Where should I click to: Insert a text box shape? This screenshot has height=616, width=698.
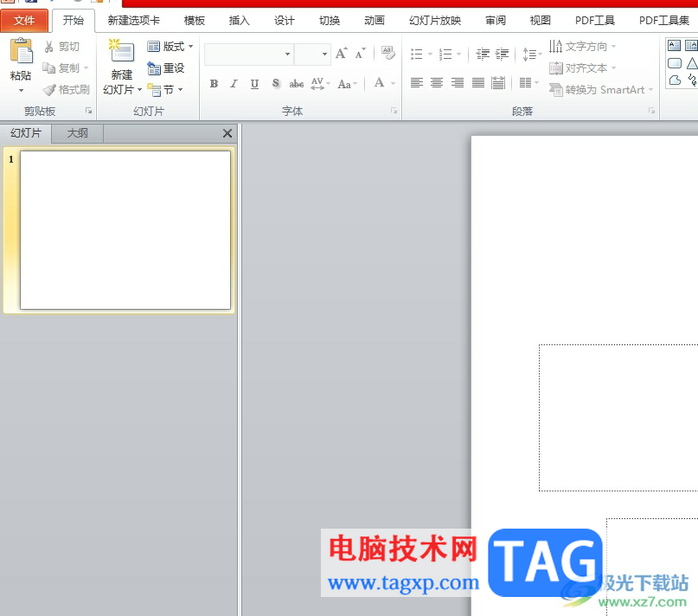pyautogui.click(x=675, y=46)
